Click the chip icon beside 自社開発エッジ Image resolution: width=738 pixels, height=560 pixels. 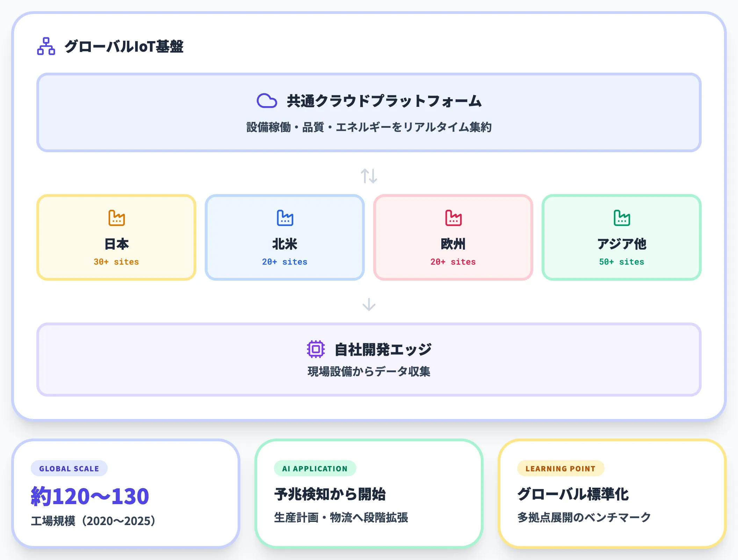pos(316,348)
